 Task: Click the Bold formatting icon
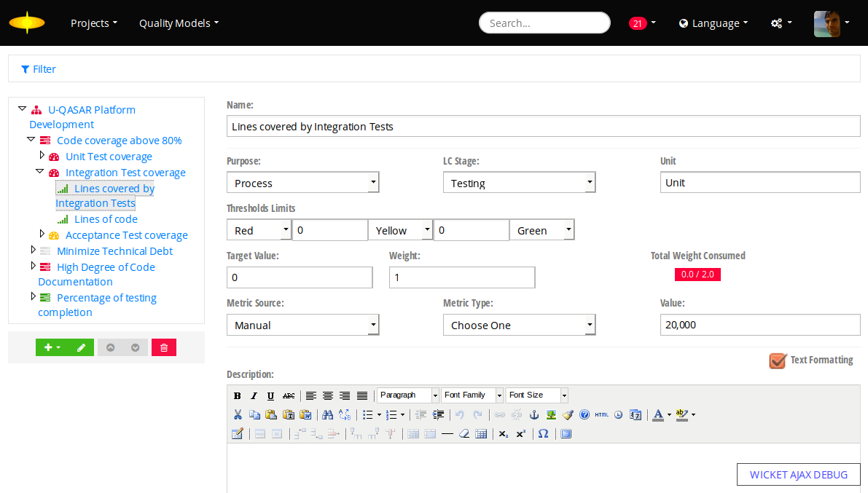(237, 396)
